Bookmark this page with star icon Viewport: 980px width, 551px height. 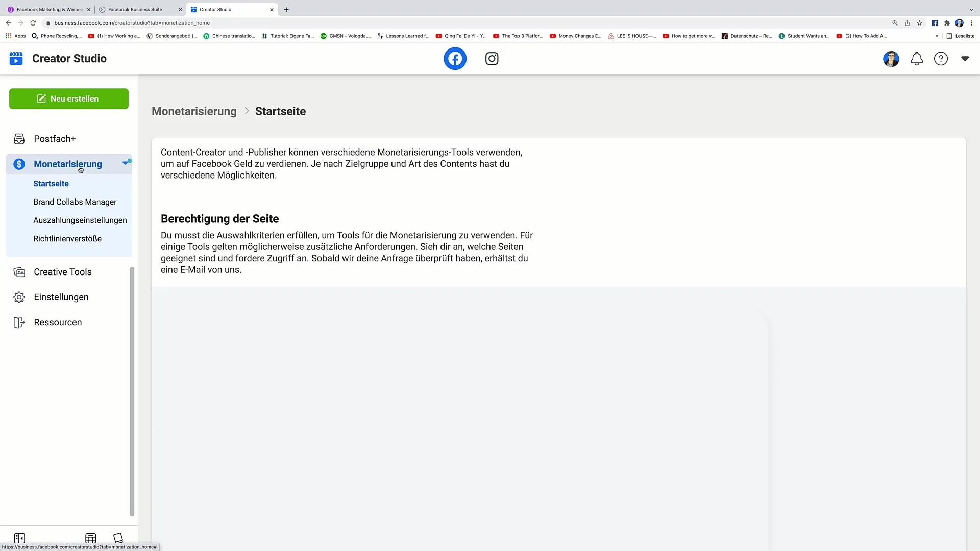pyautogui.click(x=919, y=23)
